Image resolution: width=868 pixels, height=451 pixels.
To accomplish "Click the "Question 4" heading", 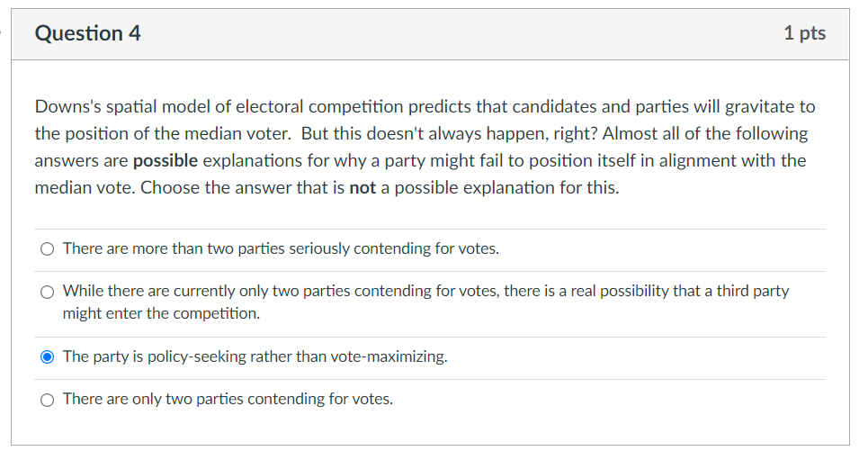I will point(87,34).
